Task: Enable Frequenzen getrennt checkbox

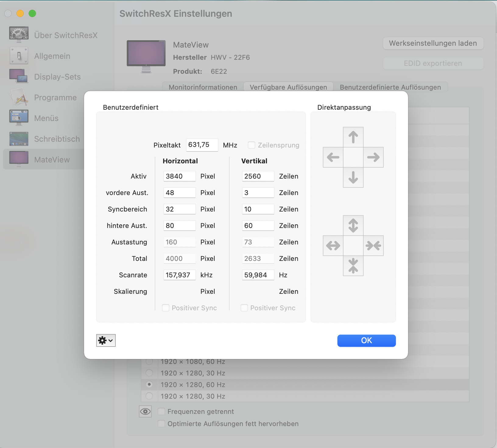Action: click(x=161, y=412)
